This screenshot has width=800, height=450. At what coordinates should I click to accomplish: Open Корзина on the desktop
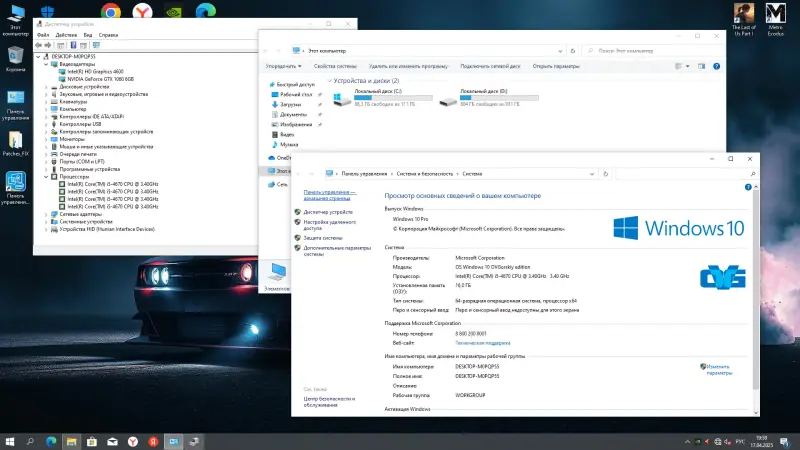click(x=15, y=59)
